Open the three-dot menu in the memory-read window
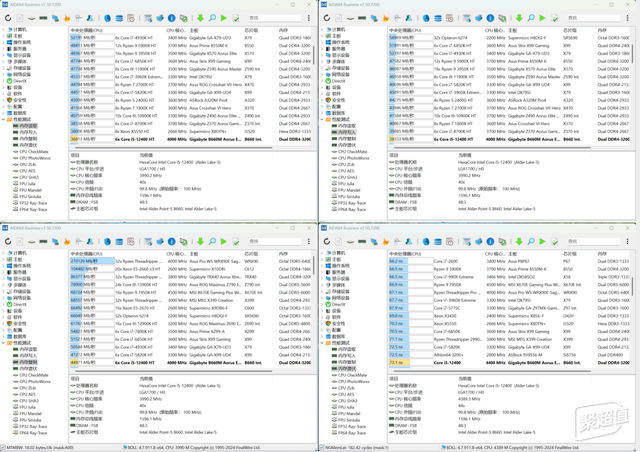The image size is (640, 452). click(309, 18)
